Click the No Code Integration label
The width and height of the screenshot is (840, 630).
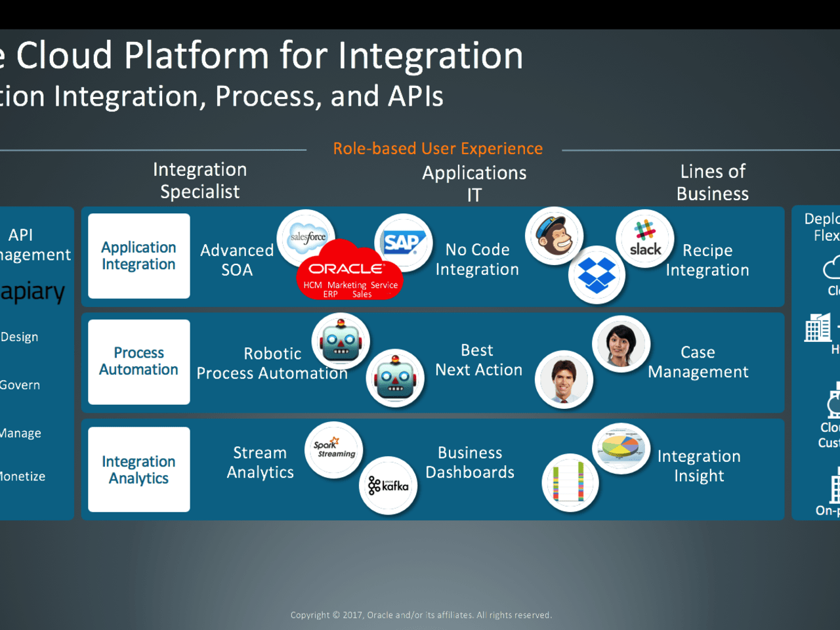477,259
